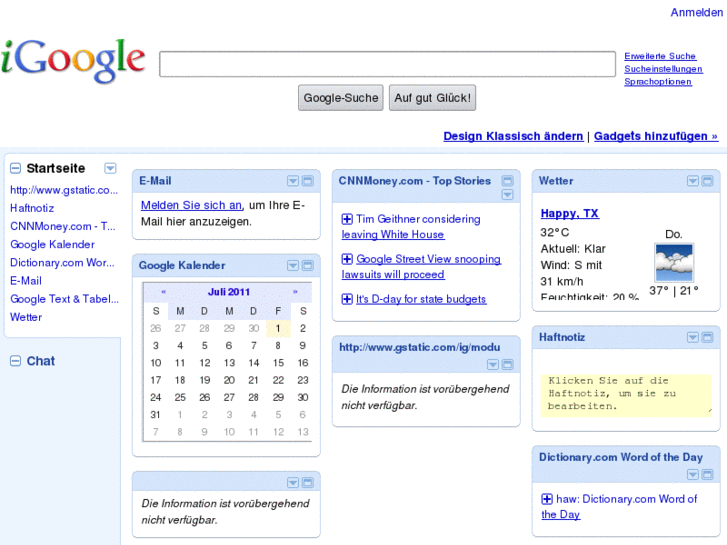
Task: Click the CNNMoney.com - Top Stories gadget title
Action: click(415, 181)
